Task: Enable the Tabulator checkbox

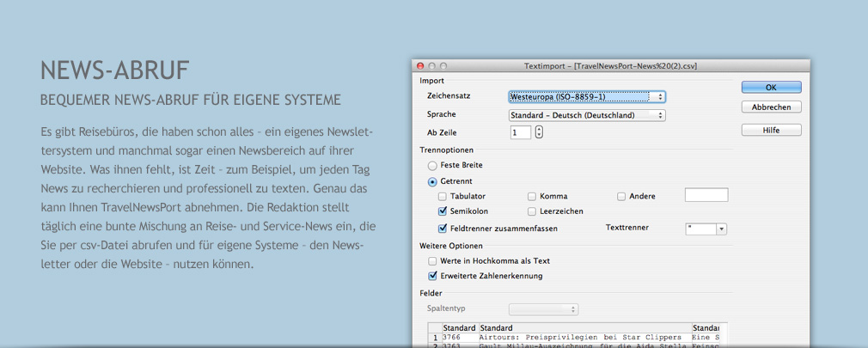Action: (443, 197)
